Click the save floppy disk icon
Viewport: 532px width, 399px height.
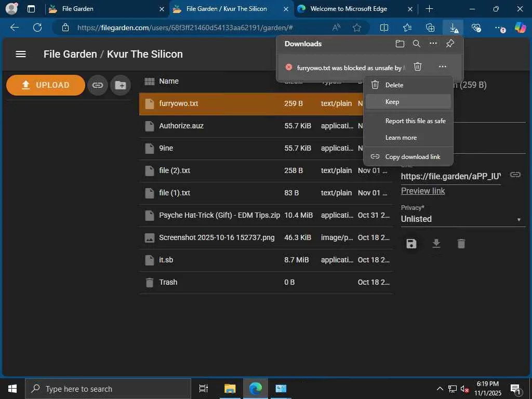coord(411,244)
